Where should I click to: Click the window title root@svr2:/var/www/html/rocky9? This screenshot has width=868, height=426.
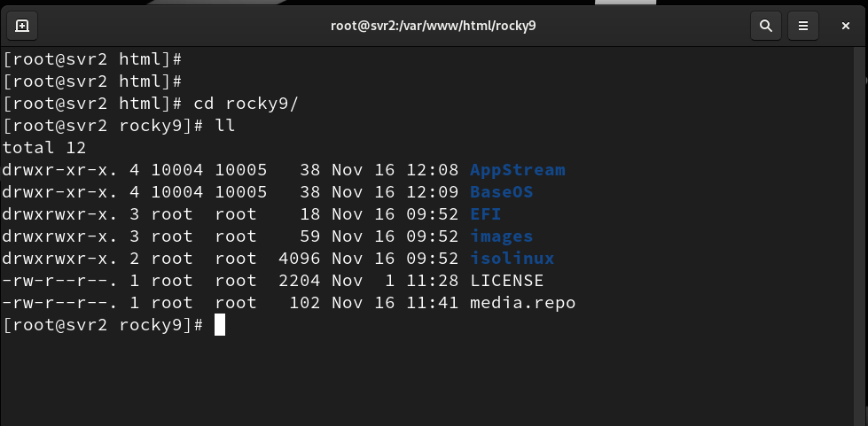(434, 26)
